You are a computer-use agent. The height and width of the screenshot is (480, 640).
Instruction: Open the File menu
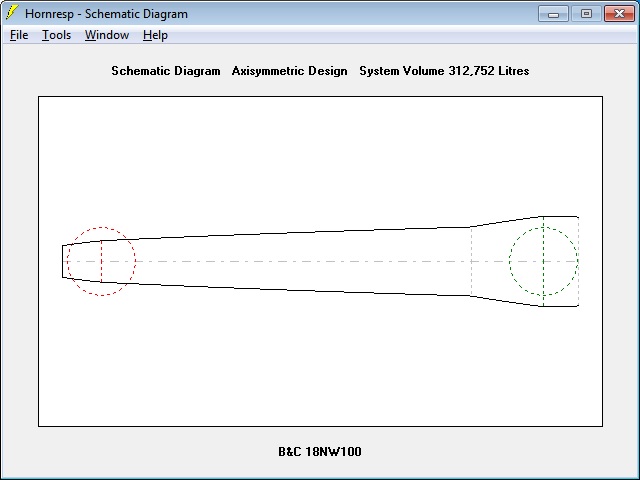coord(19,35)
